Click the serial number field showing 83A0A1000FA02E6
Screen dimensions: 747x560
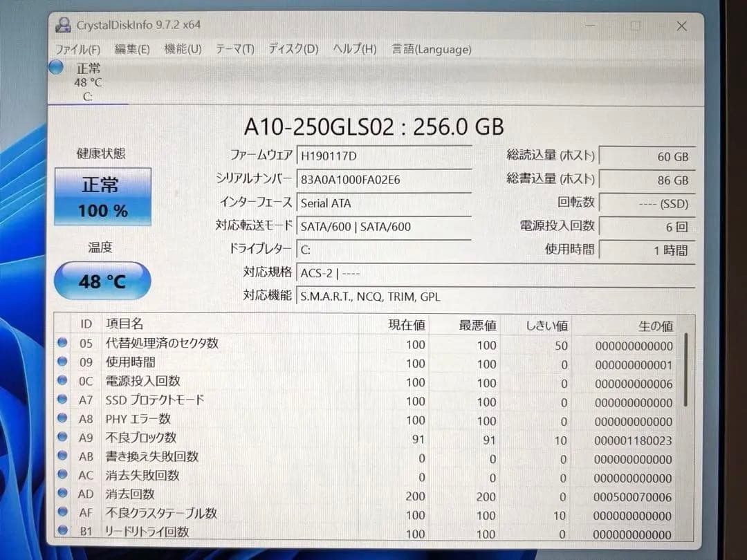[385, 179]
